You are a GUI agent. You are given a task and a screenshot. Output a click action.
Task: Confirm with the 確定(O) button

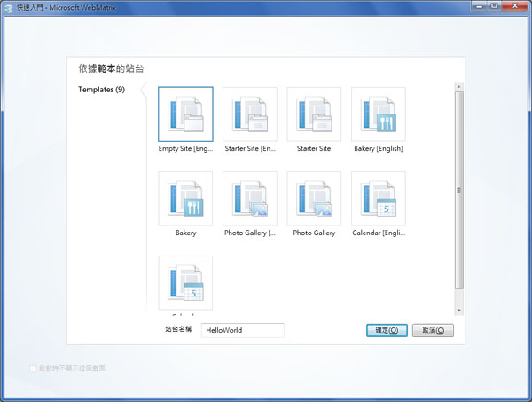(387, 330)
